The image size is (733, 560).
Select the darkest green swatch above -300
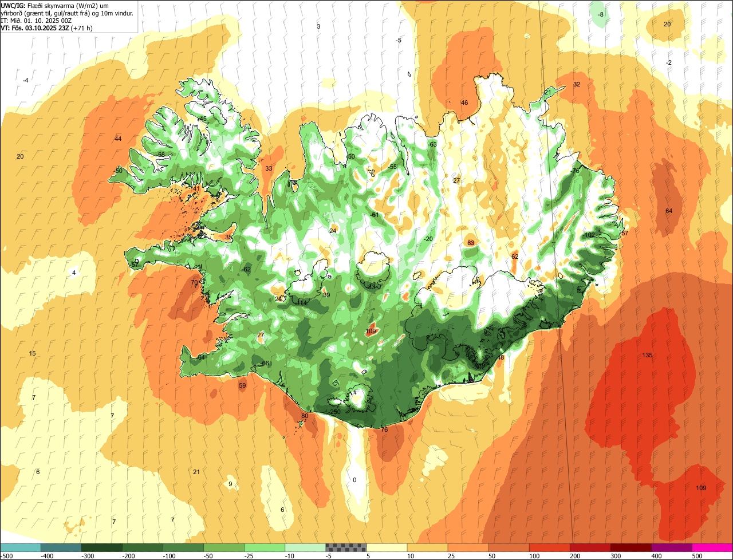(x=101, y=547)
